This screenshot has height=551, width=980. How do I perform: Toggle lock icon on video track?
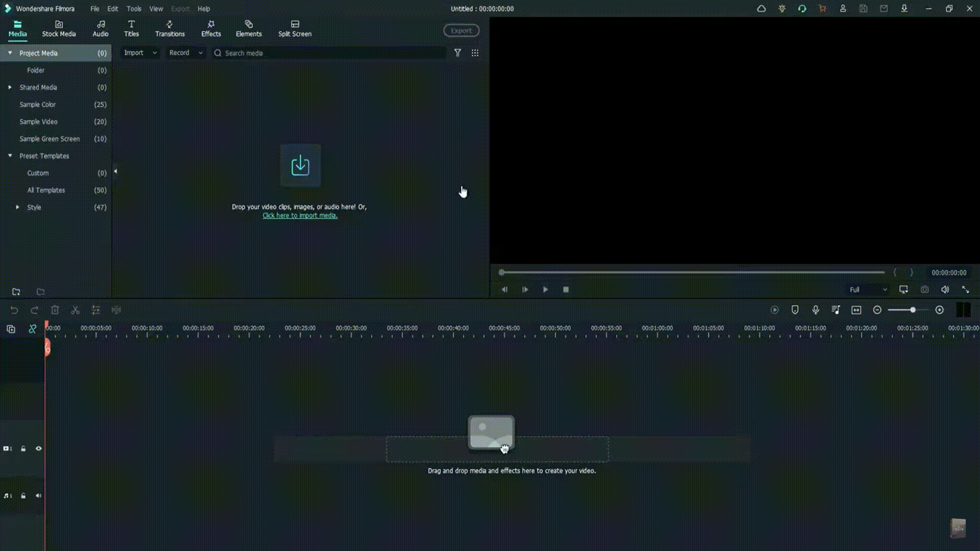23,448
